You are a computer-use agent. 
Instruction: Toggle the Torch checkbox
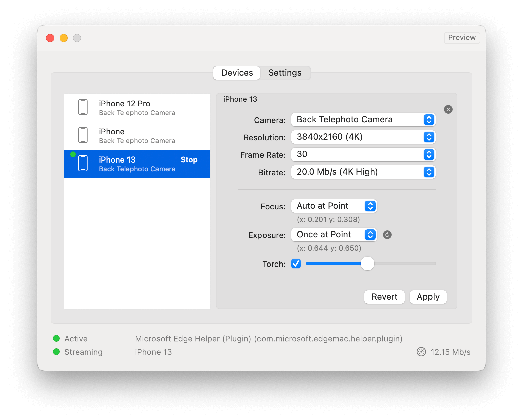click(296, 264)
